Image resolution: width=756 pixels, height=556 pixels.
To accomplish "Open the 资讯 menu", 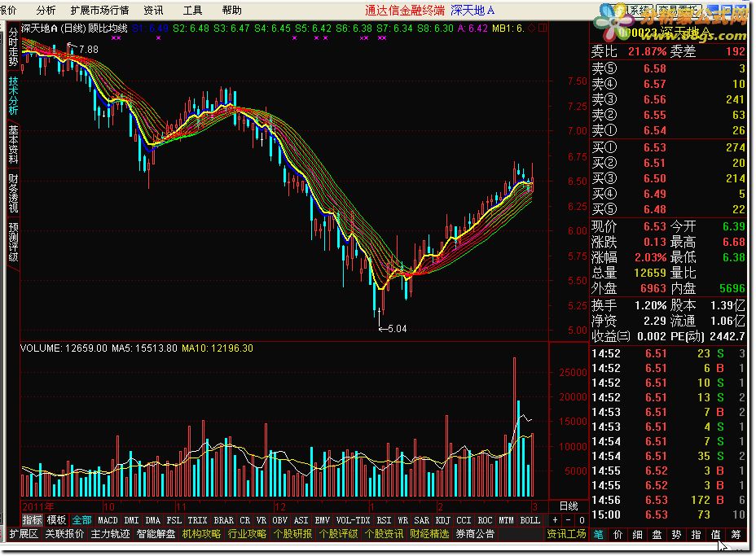I will tap(153, 10).
